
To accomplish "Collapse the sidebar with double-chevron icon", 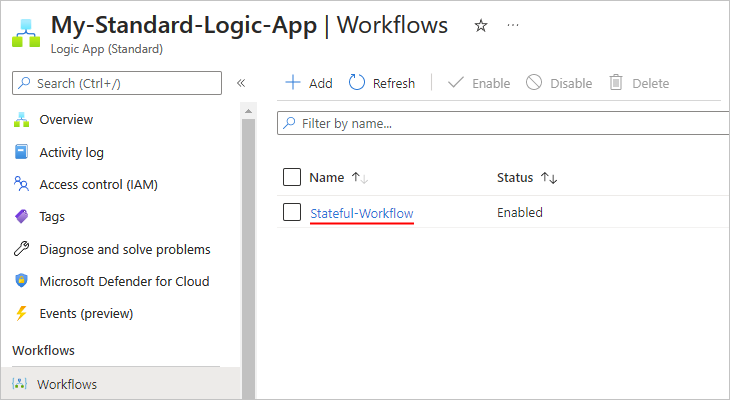I will 241,83.
